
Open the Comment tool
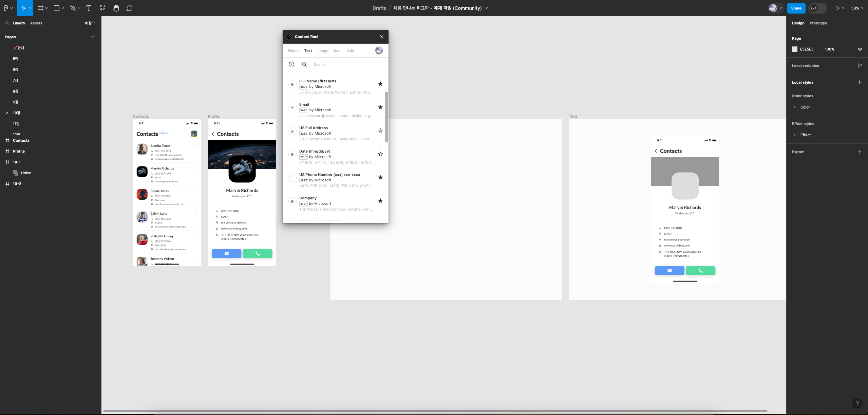(x=129, y=8)
